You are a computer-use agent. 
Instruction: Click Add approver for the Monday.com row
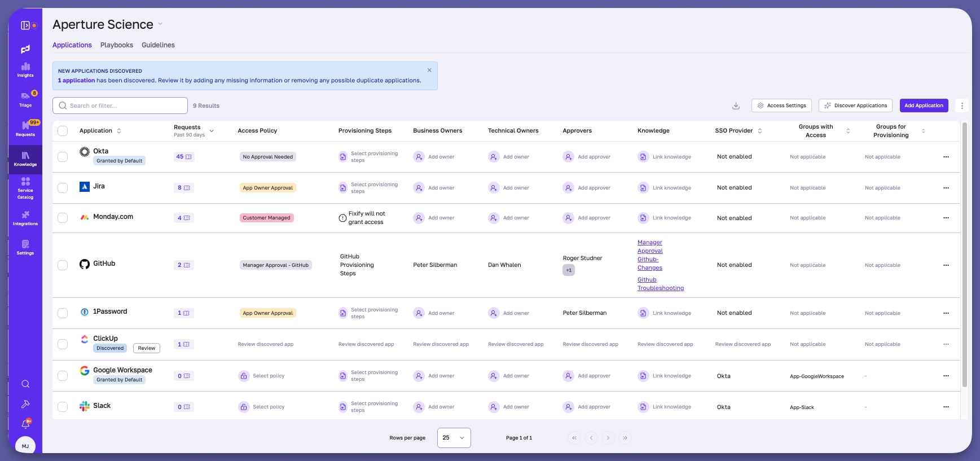587,218
